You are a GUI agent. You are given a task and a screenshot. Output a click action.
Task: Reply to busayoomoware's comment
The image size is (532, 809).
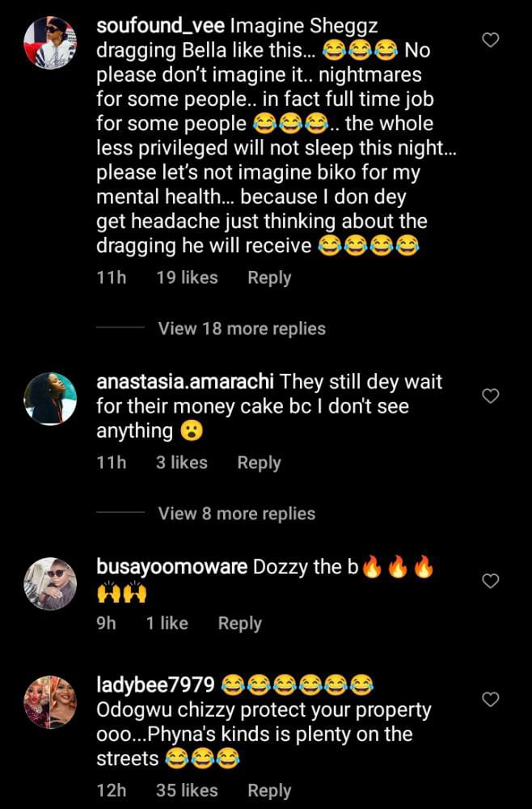tap(240, 623)
